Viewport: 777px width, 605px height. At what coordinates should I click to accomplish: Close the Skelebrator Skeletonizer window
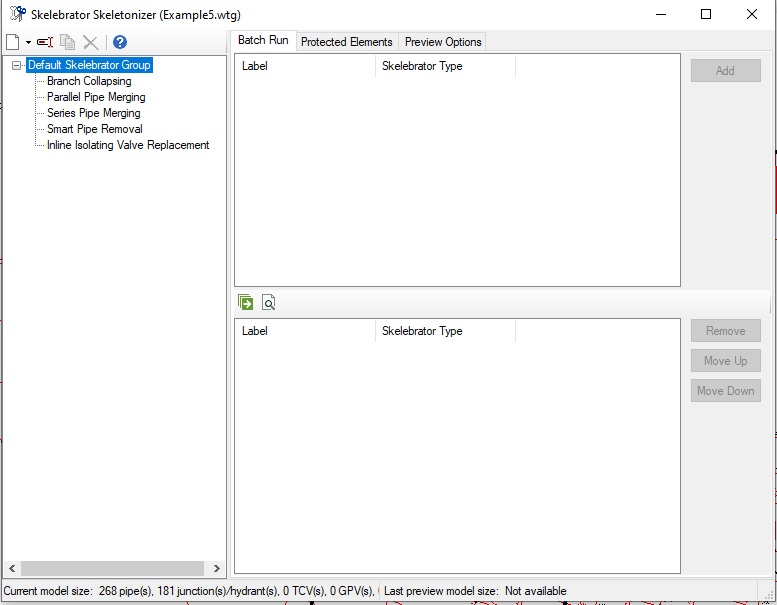752,14
